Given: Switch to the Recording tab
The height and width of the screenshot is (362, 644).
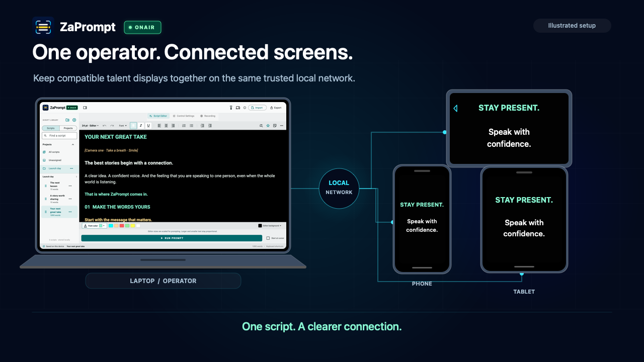Looking at the screenshot, I should click(208, 116).
